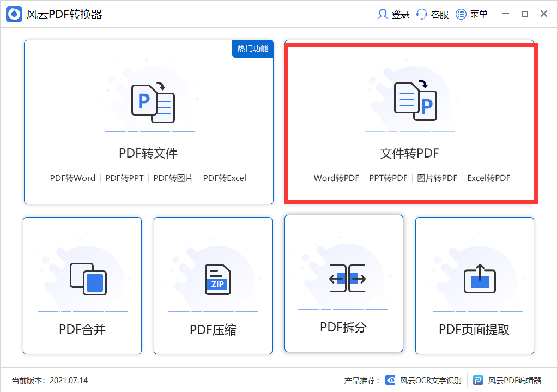Screen dimensions: 557x392
Task: Click the 风云PDF编辑器 P icon
Action: coord(478,380)
